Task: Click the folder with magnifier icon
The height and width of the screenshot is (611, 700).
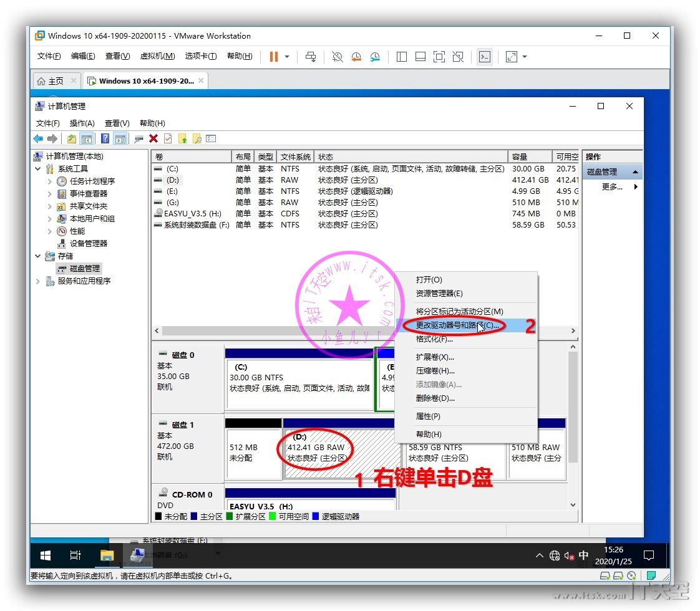Action: click(197, 138)
